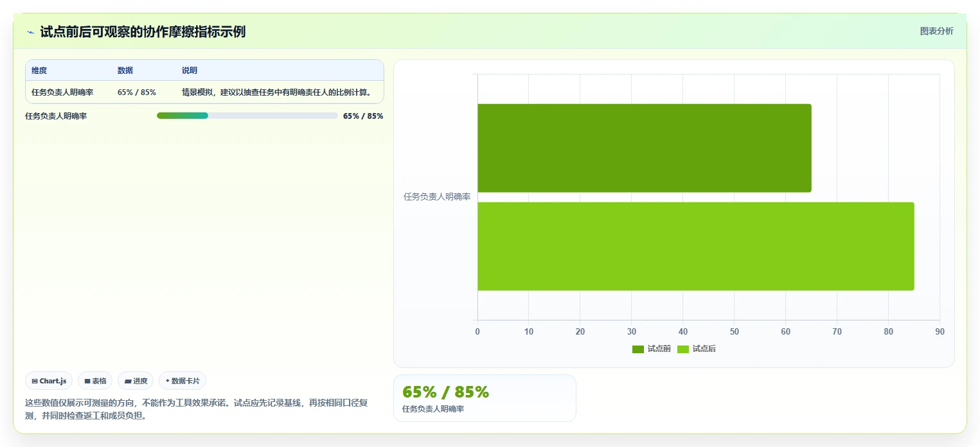The image size is (980, 447).
Task: Click the 试点前后可观察的协作摩擦指标示例 title
Action: click(143, 31)
